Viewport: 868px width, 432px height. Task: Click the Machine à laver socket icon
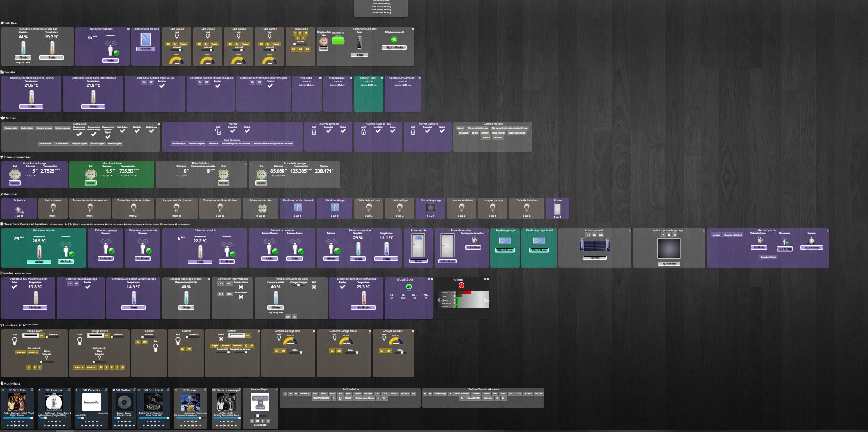pos(91,174)
